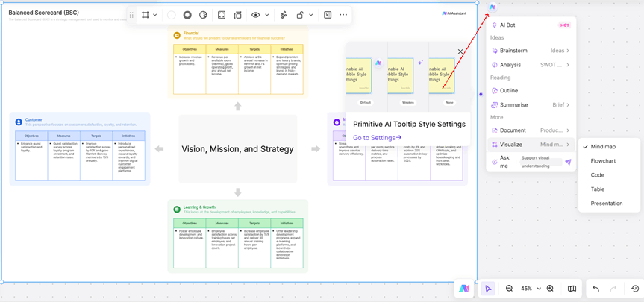The height and width of the screenshot is (302, 644).
Task: Click the Go to Settings link
Action: coord(377,138)
